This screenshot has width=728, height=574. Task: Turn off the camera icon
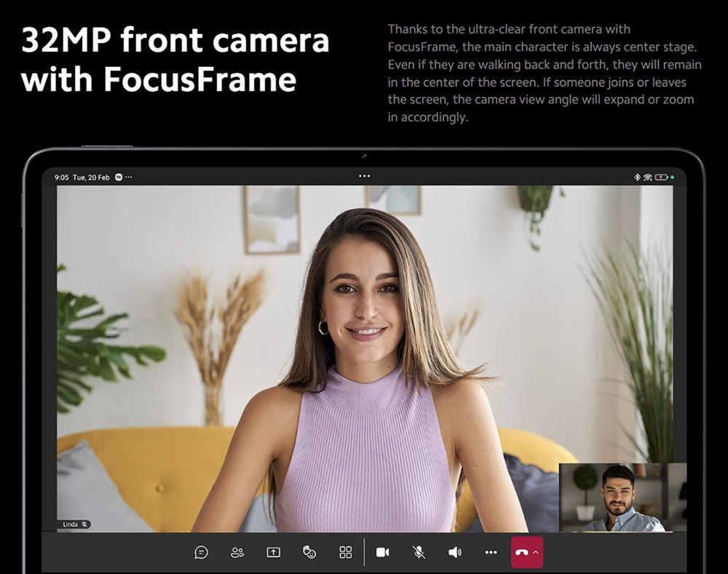coord(384,551)
